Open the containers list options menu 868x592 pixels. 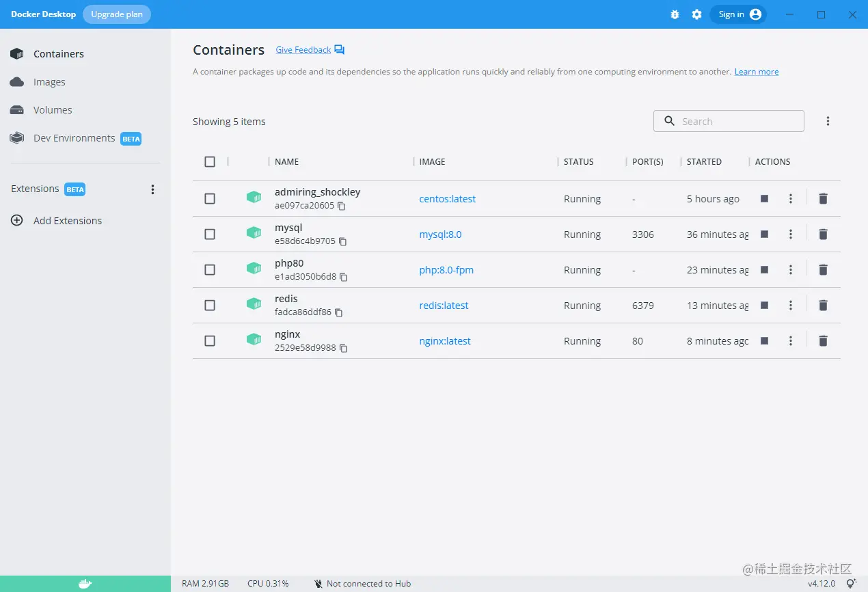coord(828,121)
